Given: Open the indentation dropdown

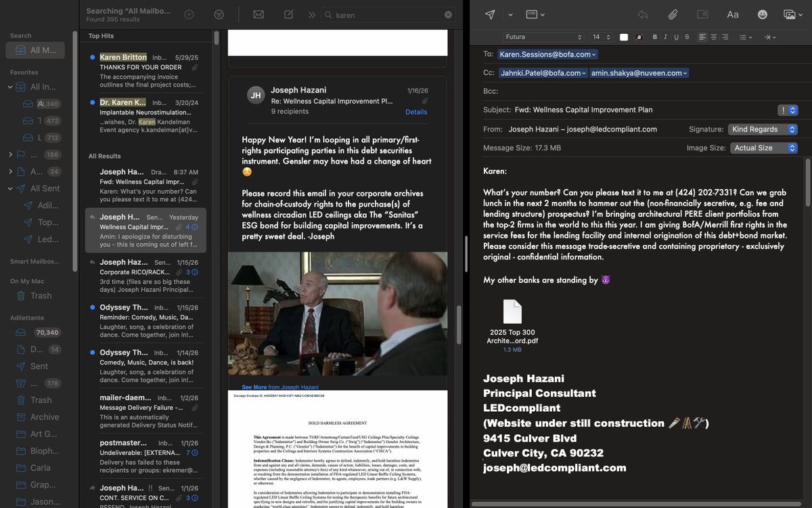Looking at the screenshot, I should (x=770, y=37).
